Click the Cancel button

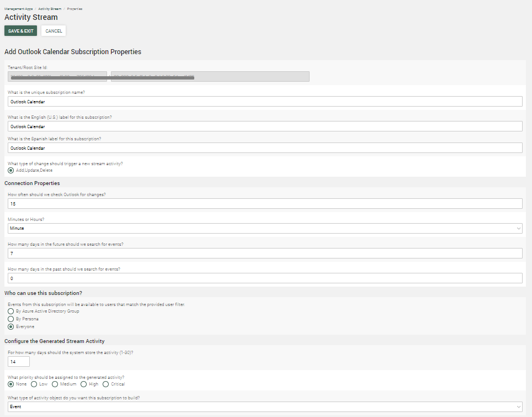(x=54, y=31)
